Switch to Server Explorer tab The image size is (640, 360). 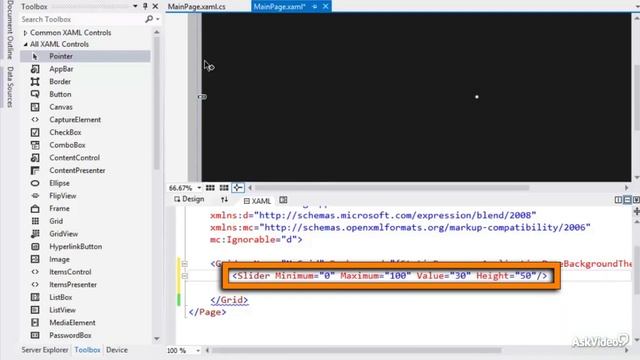click(45, 350)
